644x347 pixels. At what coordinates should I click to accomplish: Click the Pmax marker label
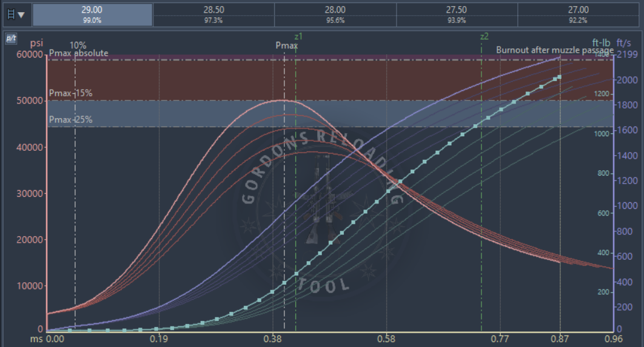286,45
